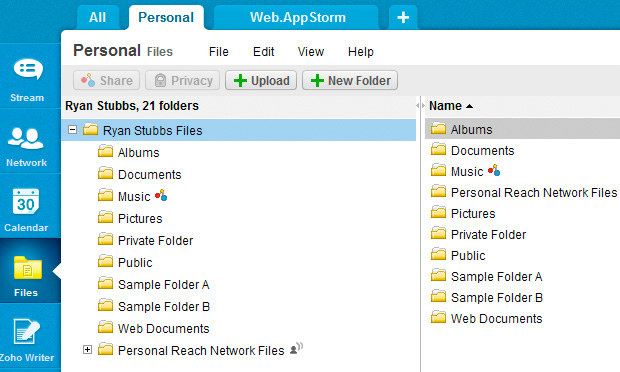Switch to the Web.AppStorm tab
This screenshot has width=620, height=372.
(297, 17)
